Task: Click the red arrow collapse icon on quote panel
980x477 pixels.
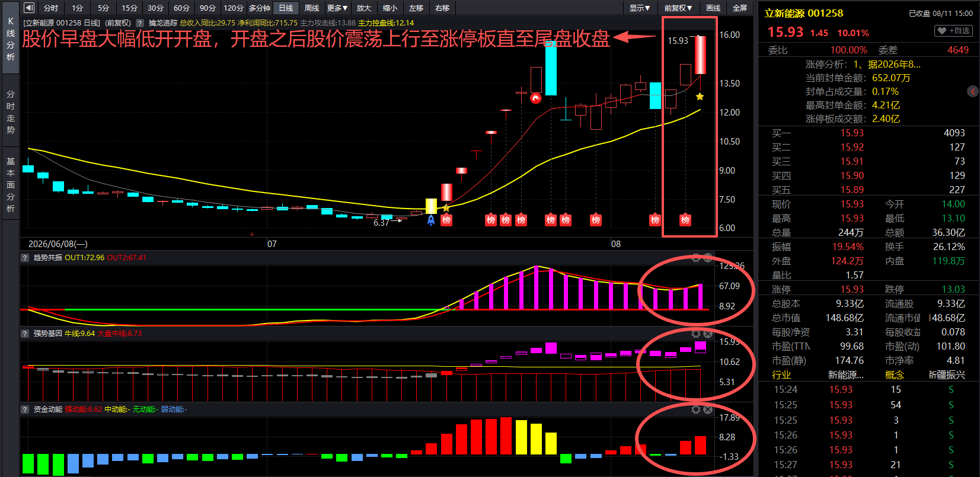Action: (973, 91)
